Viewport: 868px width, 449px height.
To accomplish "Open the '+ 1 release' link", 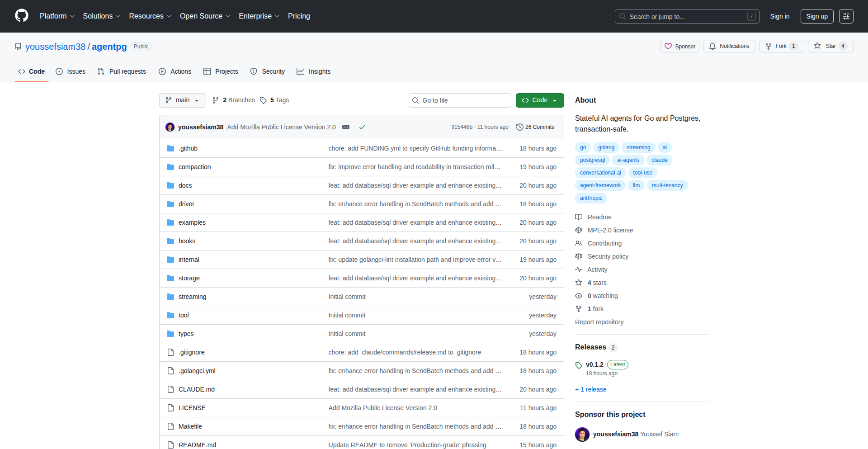I will (x=590, y=389).
